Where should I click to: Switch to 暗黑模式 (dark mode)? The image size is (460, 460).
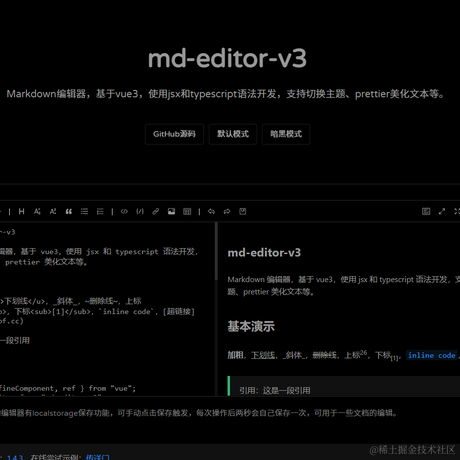[286, 134]
